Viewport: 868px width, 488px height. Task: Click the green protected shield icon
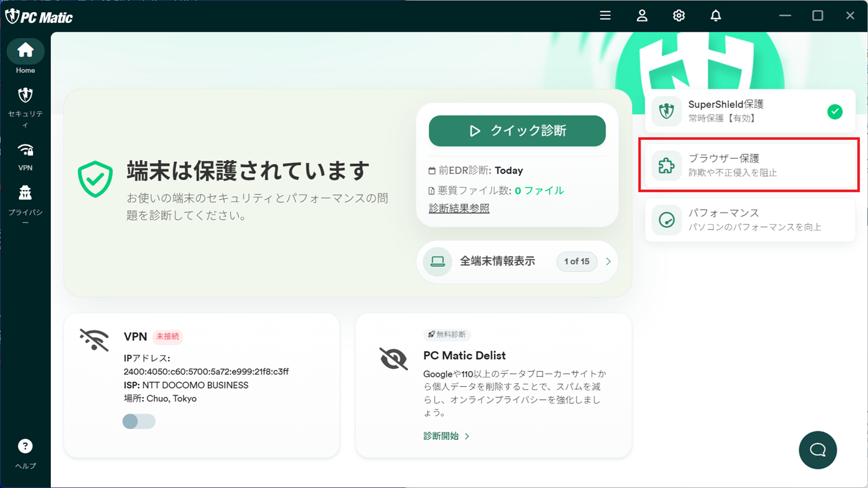point(95,179)
